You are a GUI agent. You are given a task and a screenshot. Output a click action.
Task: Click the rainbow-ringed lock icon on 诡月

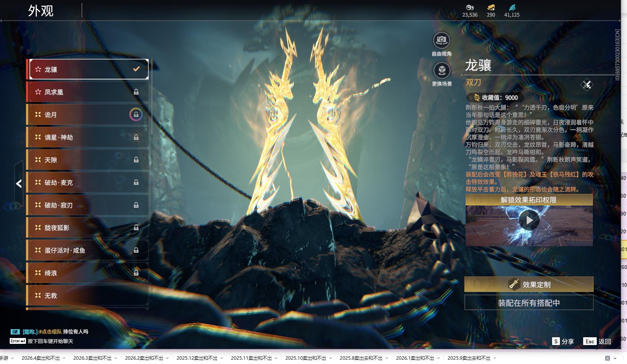(x=136, y=114)
